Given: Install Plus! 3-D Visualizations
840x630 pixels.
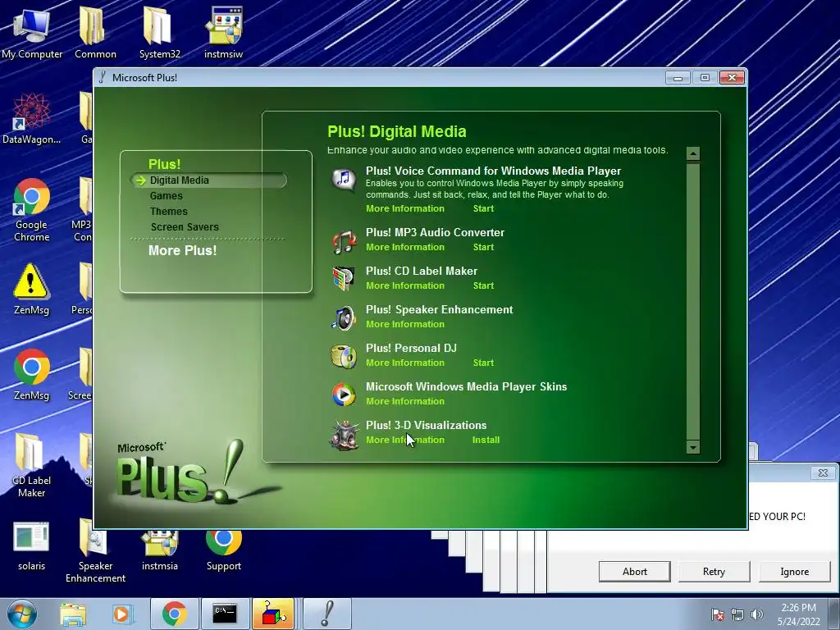Looking at the screenshot, I should (486, 440).
